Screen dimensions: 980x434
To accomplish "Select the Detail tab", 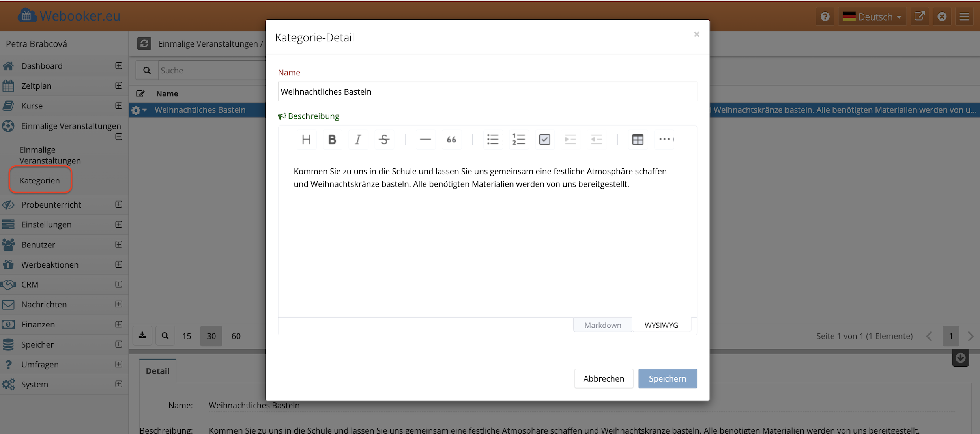I will [x=157, y=371].
